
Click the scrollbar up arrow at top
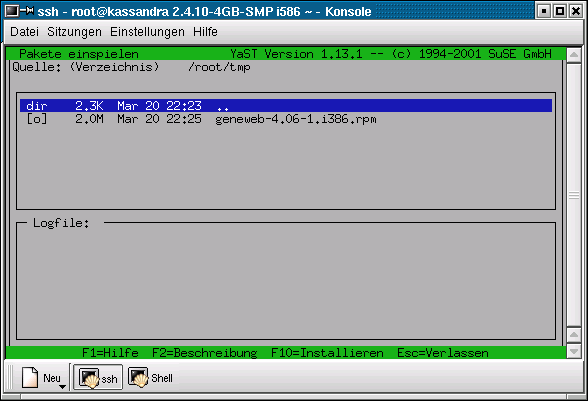(574, 56)
